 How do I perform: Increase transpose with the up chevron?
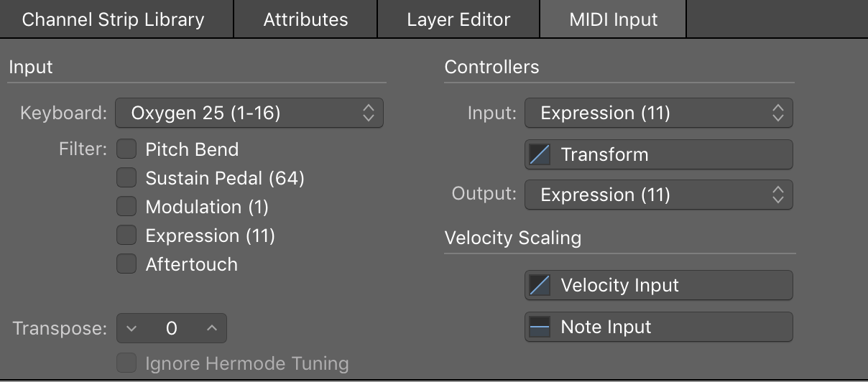tap(211, 328)
